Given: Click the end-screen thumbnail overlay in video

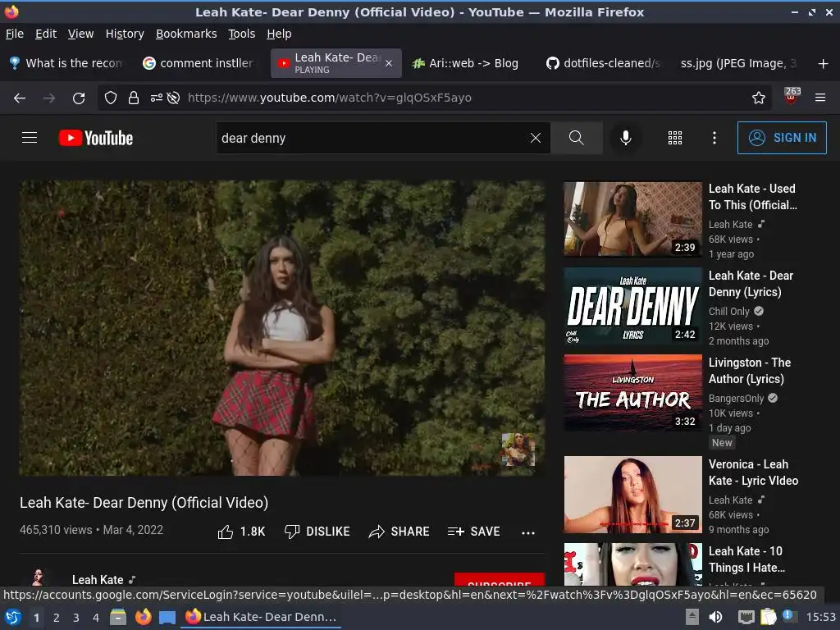Looking at the screenshot, I should [x=518, y=450].
